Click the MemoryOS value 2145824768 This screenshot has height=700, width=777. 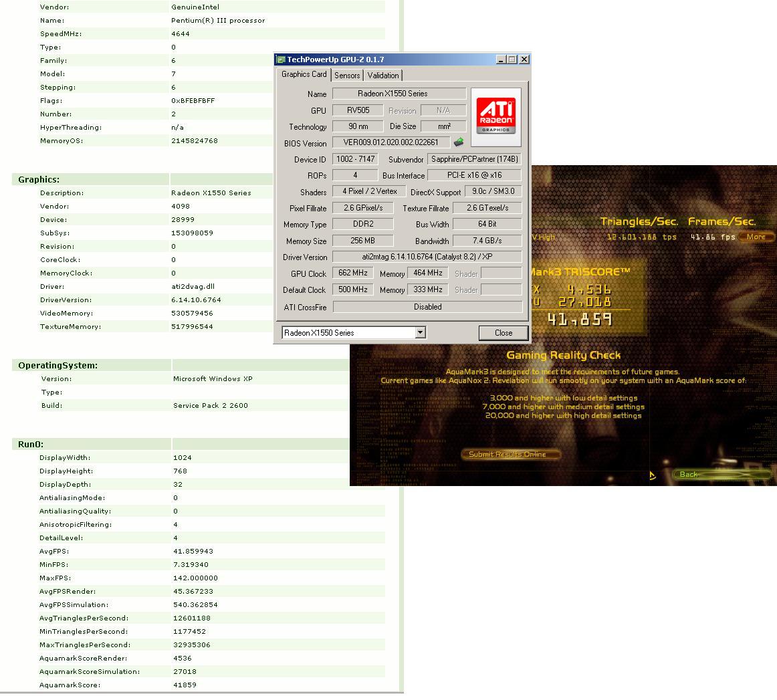194,140
